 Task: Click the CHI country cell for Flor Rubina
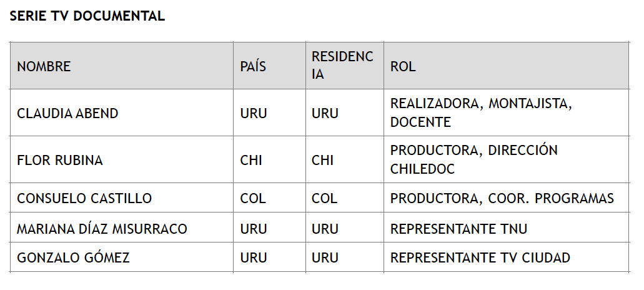tap(269, 160)
